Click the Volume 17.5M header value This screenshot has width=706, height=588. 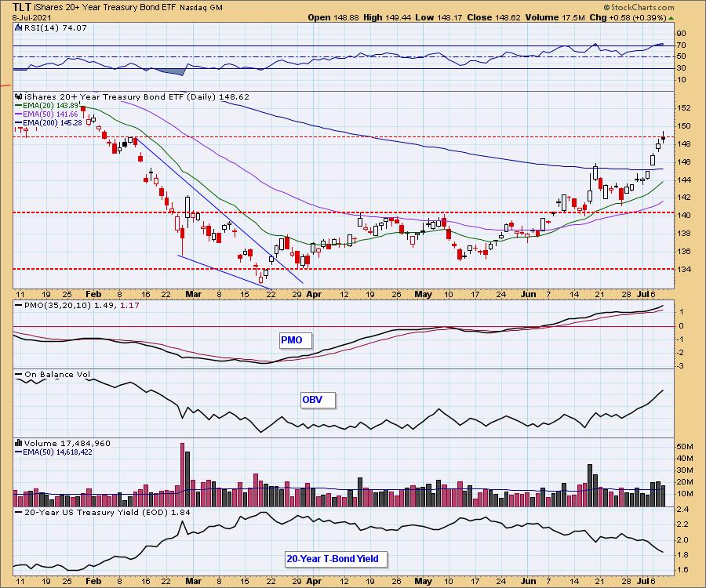click(x=555, y=17)
